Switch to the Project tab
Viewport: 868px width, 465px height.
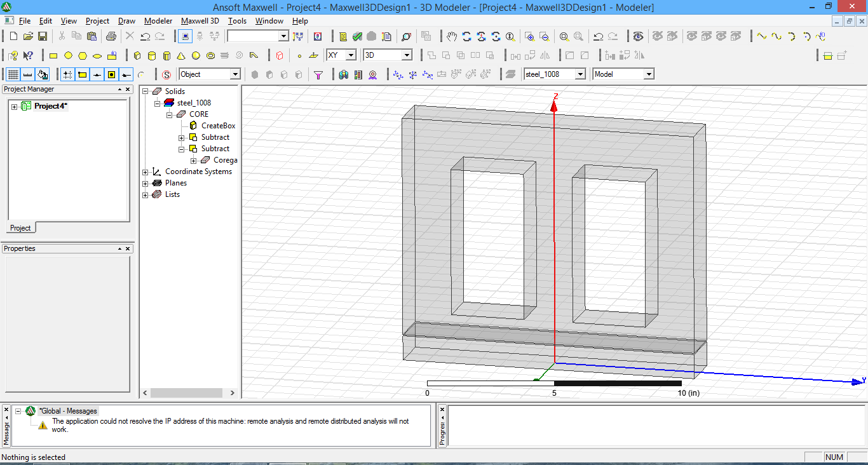click(20, 227)
